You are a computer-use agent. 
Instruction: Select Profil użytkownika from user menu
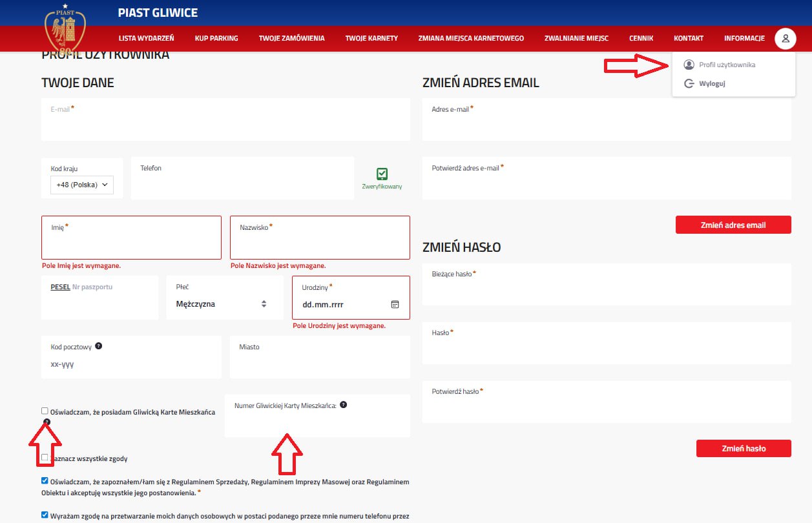(x=727, y=65)
